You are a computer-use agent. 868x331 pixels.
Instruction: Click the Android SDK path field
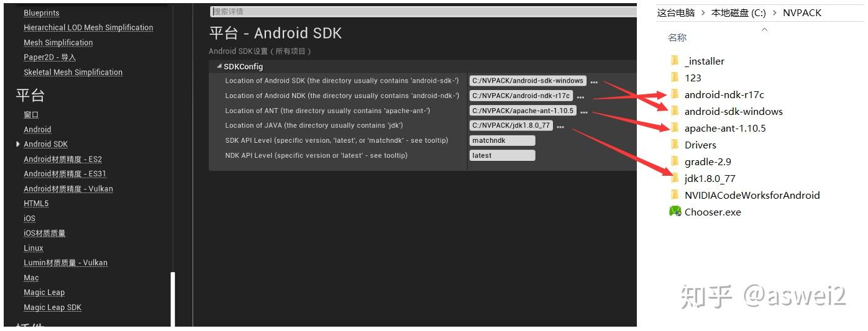[528, 81]
